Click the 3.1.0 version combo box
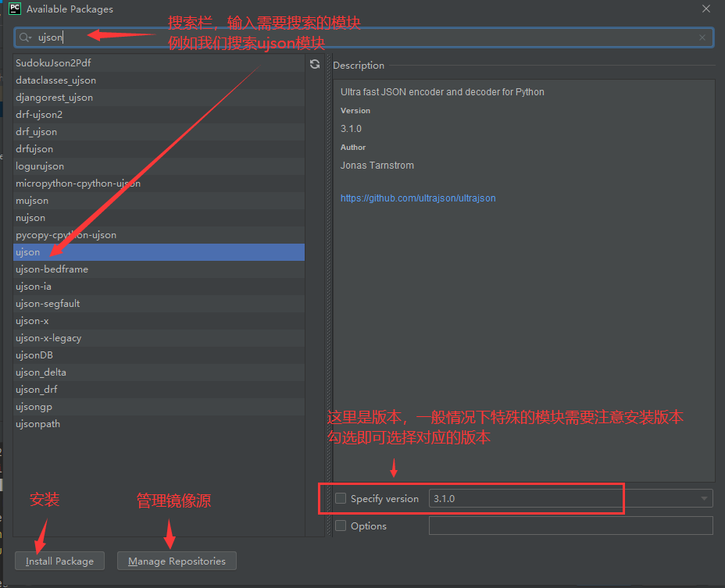This screenshot has height=588, width=725. [x=570, y=498]
